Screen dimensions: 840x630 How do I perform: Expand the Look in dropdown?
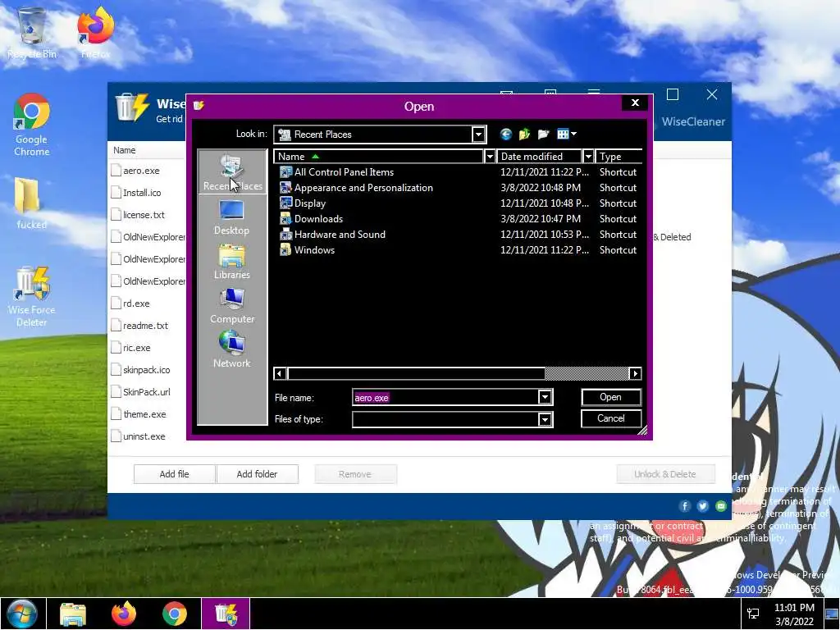pos(478,135)
